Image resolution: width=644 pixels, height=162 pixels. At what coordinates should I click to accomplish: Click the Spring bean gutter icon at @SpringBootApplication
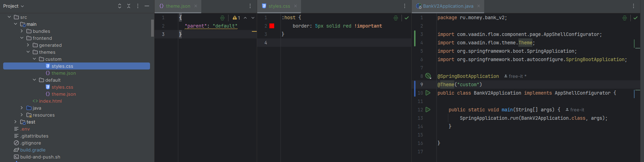click(428, 76)
